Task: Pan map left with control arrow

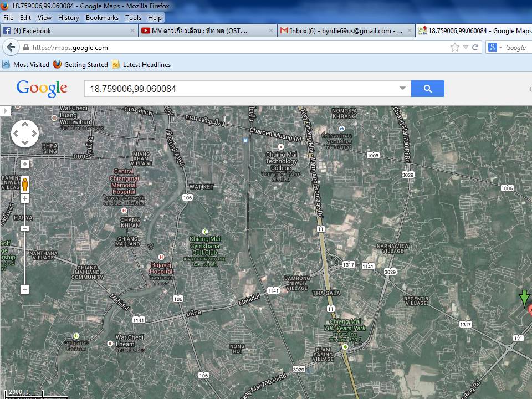Action: pos(16,134)
